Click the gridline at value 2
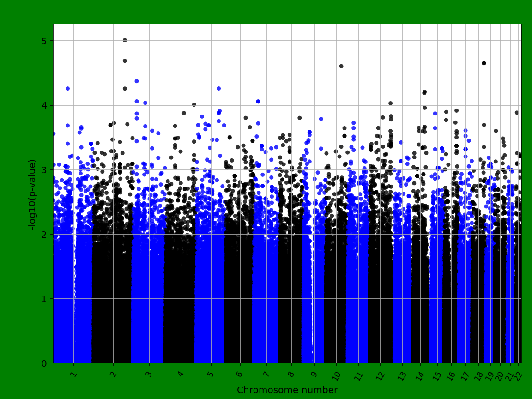 click(x=277, y=235)
